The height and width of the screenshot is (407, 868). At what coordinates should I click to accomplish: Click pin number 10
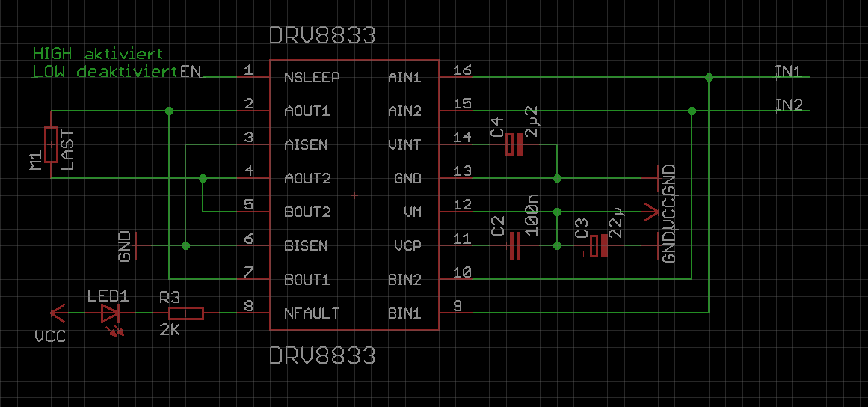point(462,273)
